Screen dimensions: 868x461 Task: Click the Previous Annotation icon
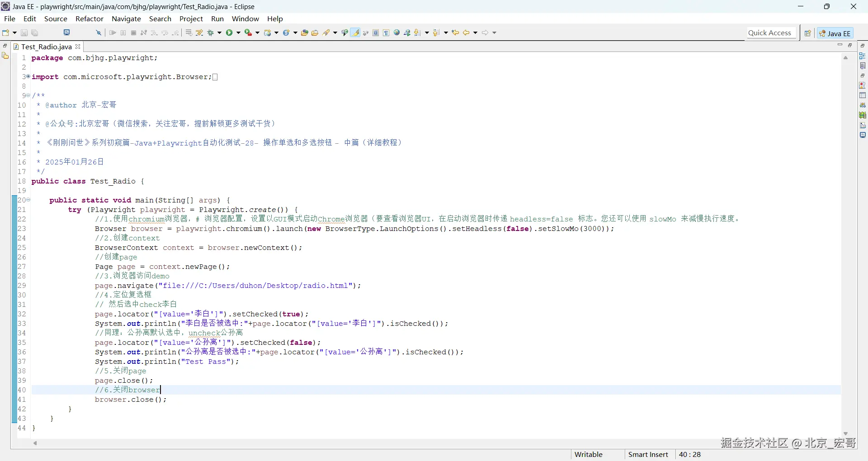[436, 33]
